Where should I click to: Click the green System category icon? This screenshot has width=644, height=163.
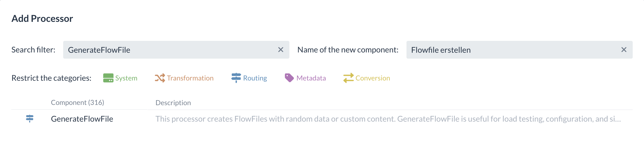point(108,78)
